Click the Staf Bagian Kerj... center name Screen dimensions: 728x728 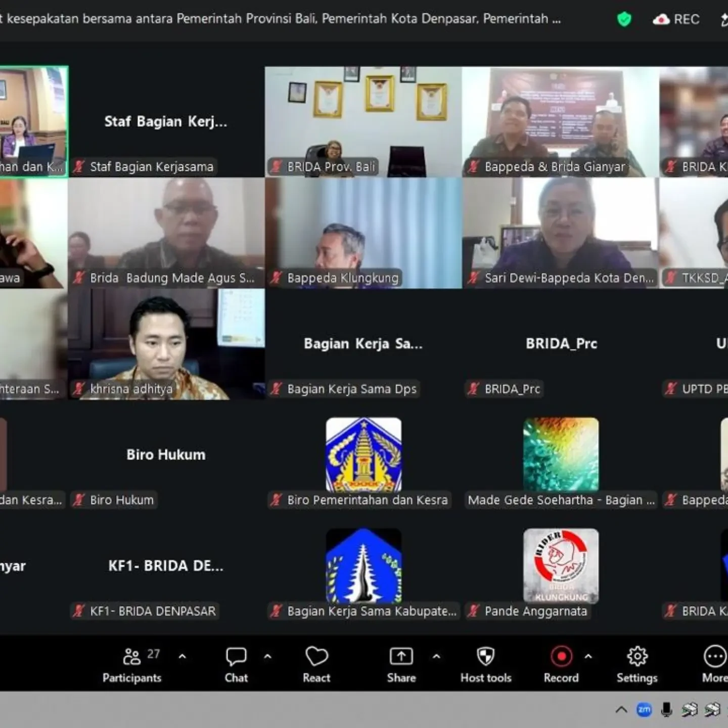[x=166, y=121]
